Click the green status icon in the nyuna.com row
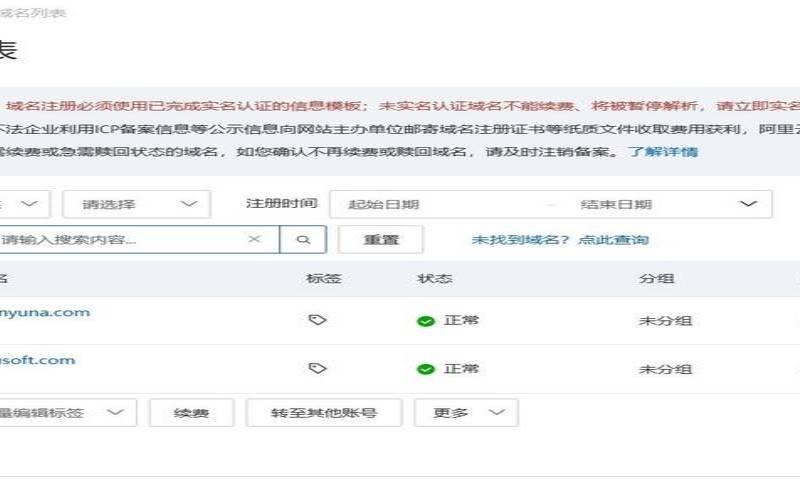Image resolution: width=800 pixels, height=500 pixels. tap(426, 321)
